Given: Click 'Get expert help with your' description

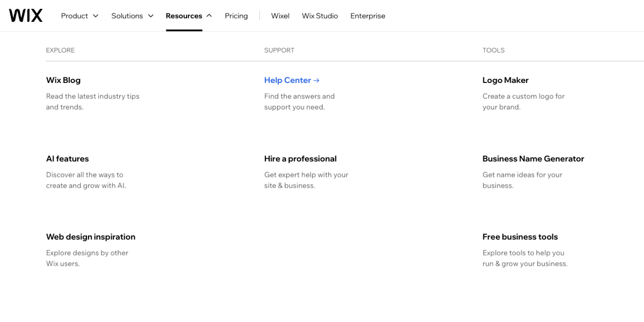Looking at the screenshot, I should [306, 175].
